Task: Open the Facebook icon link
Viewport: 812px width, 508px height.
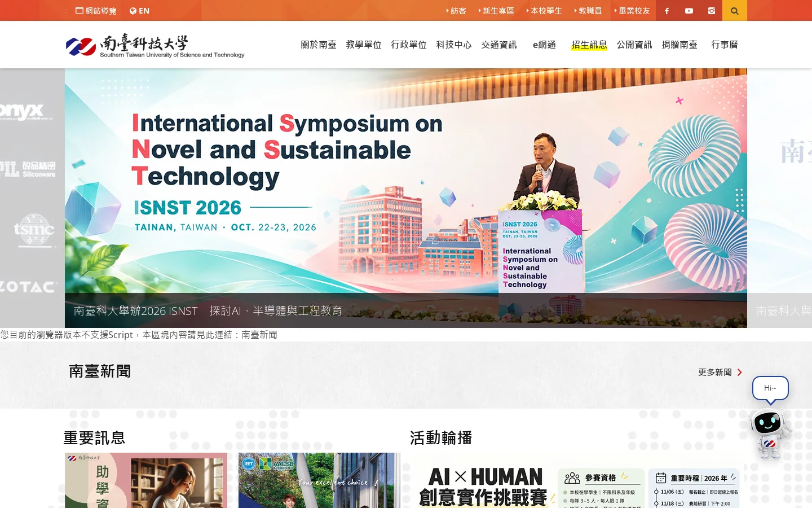Action: (x=667, y=11)
